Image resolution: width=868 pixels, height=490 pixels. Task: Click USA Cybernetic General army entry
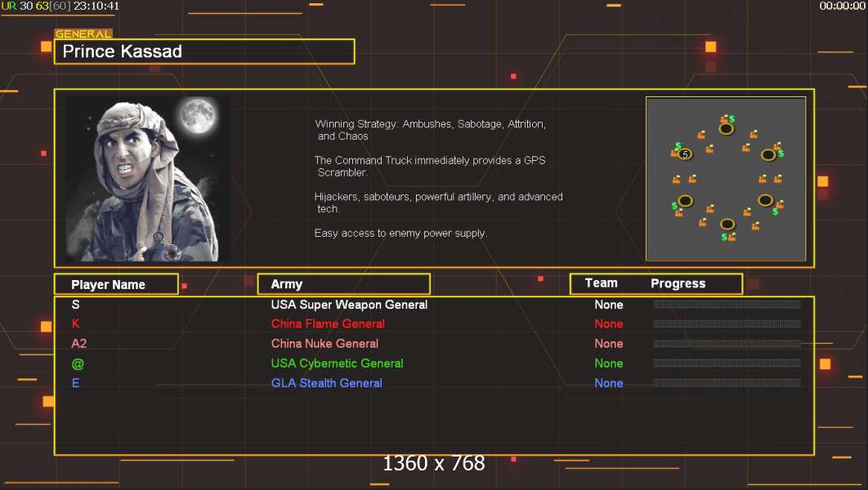337,363
